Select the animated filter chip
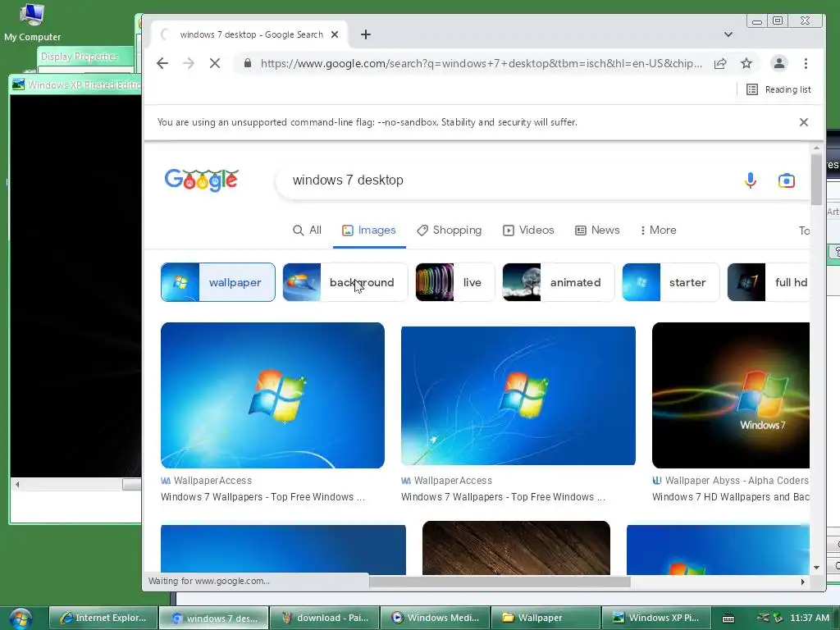Image resolution: width=840 pixels, height=630 pixels. click(x=558, y=282)
